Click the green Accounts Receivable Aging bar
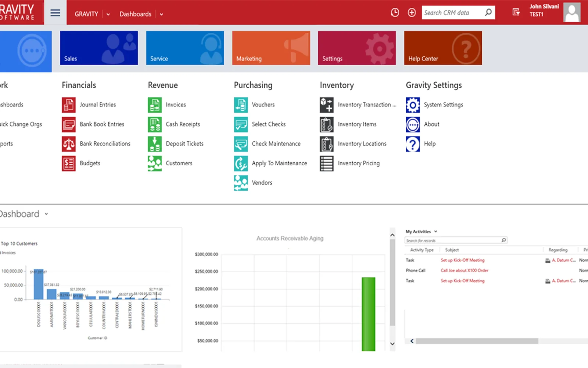Image resolution: width=588 pixels, height=368 pixels. click(x=368, y=314)
